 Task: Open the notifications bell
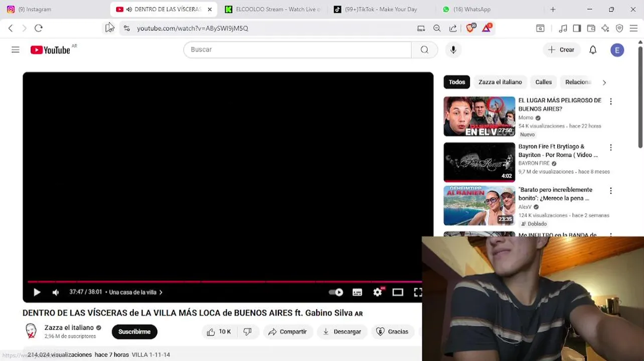[x=593, y=50]
